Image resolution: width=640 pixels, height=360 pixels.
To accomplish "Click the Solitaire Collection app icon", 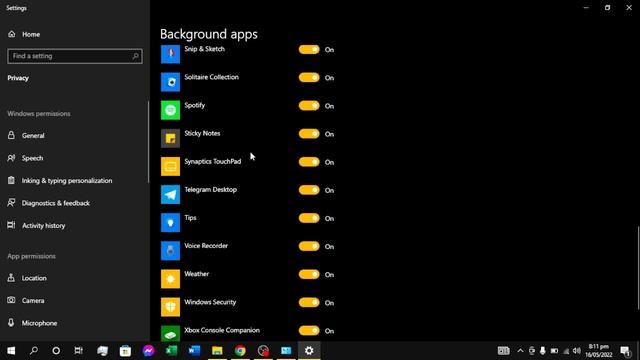I will click(x=170, y=82).
